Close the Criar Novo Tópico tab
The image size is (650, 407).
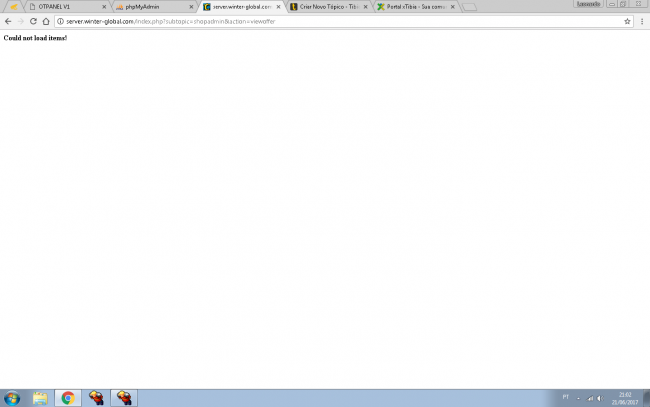tap(366, 7)
